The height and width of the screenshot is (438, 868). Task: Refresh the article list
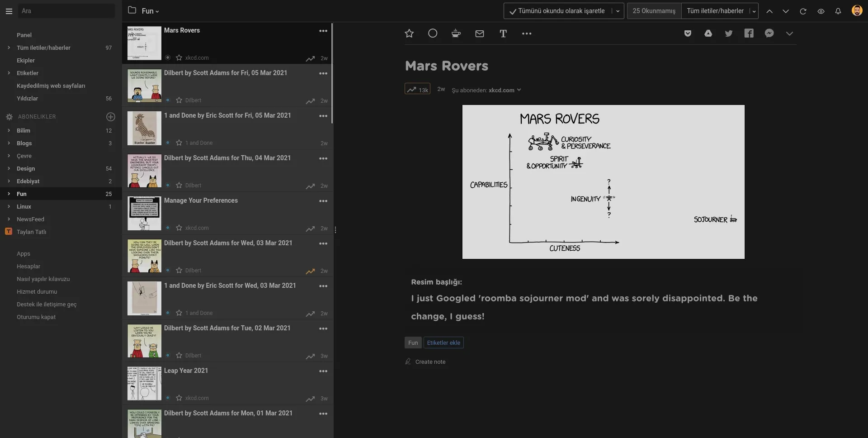point(804,11)
